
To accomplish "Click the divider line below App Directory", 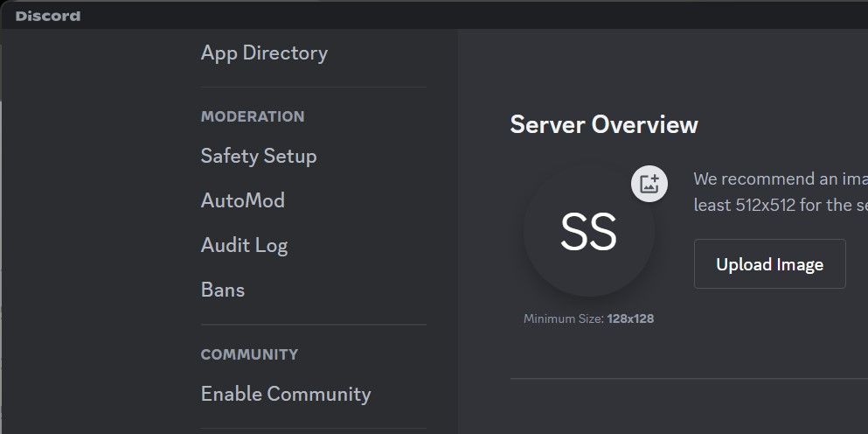I will [x=314, y=87].
